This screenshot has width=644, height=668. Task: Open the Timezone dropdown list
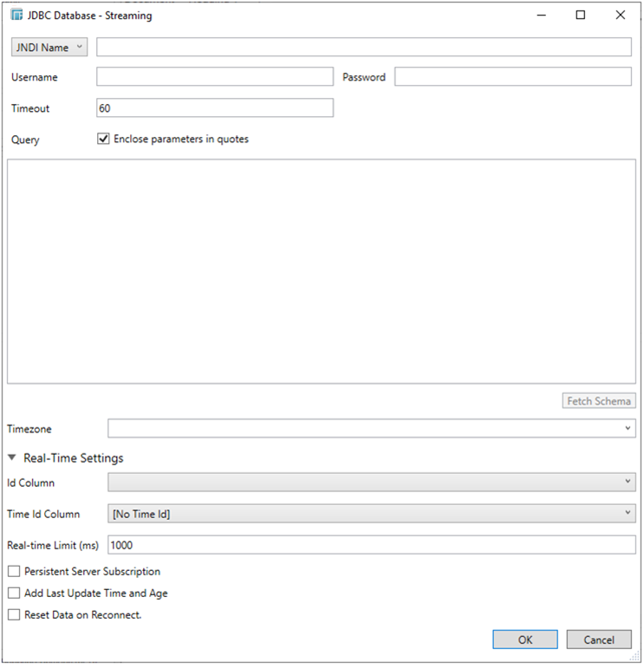[371, 429]
